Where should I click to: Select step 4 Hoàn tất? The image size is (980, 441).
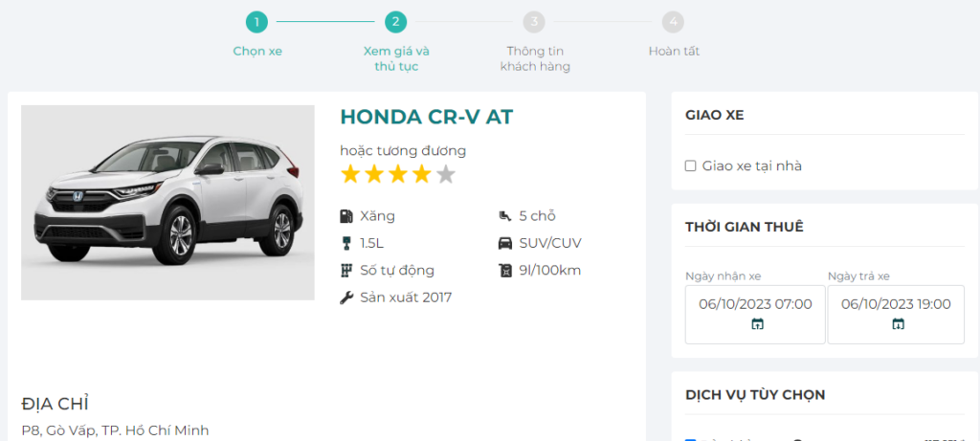(674, 22)
